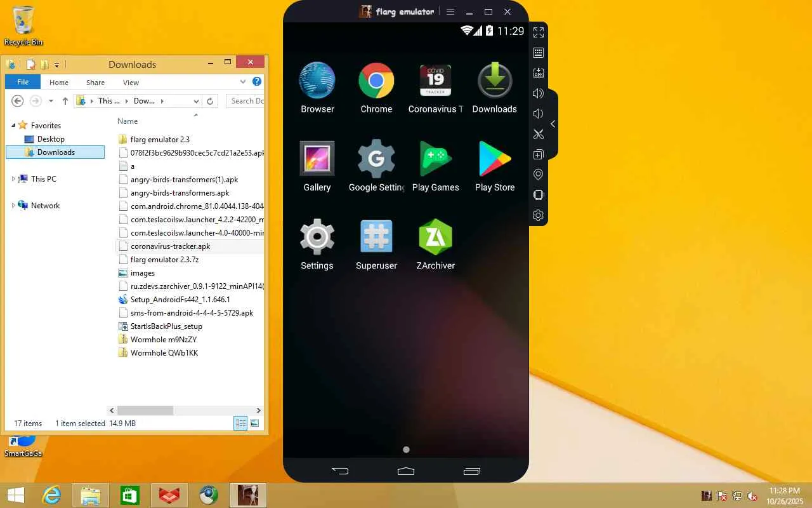Launch the Play Store app
Image resolution: width=812 pixels, height=508 pixels.
coord(495,166)
